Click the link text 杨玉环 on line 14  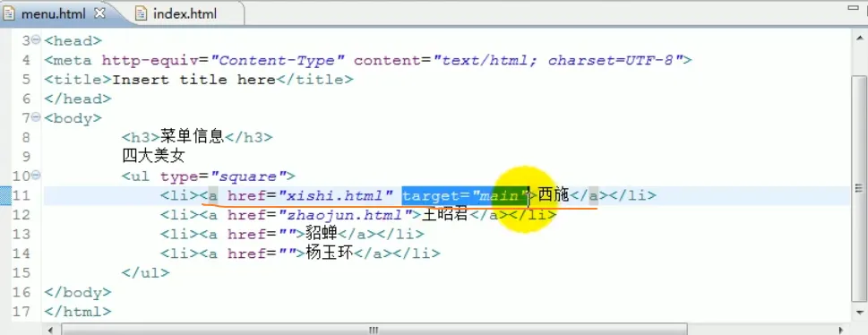329,253
